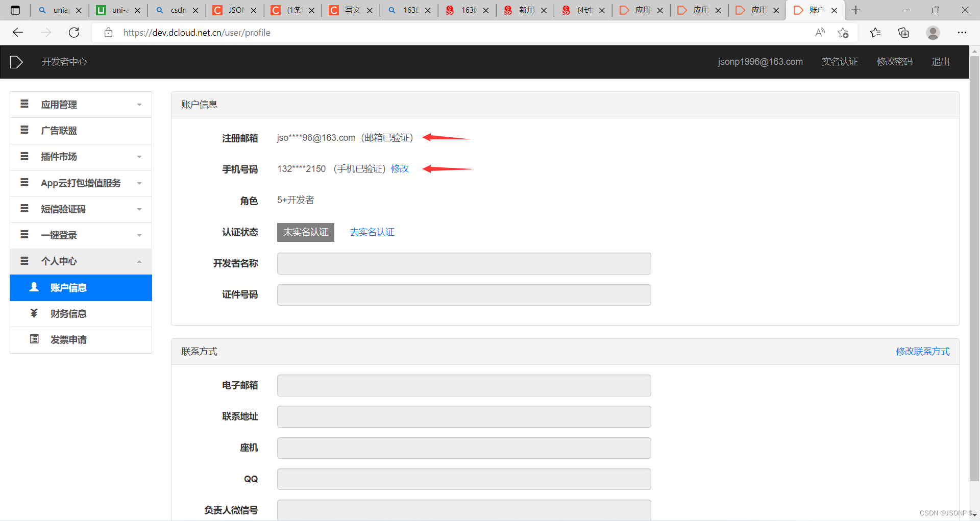Click the browser back arrow
Screen dimensions: 980x521
pyautogui.click(x=18, y=33)
